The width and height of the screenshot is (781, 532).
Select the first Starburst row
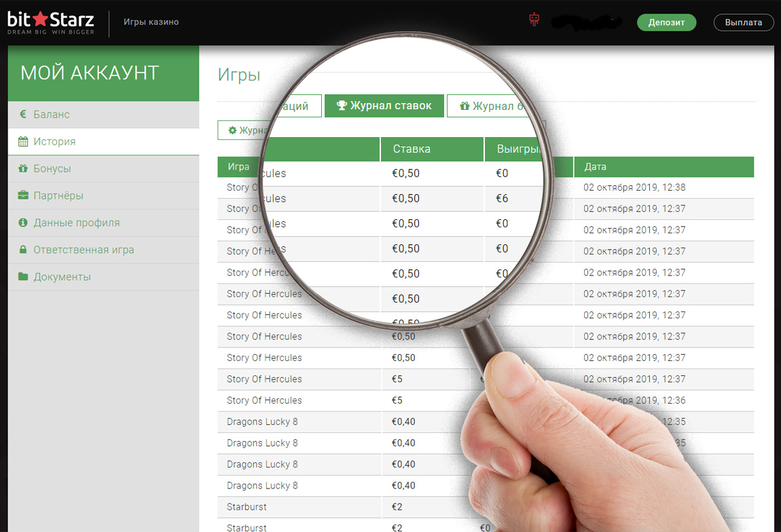click(x=247, y=507)
